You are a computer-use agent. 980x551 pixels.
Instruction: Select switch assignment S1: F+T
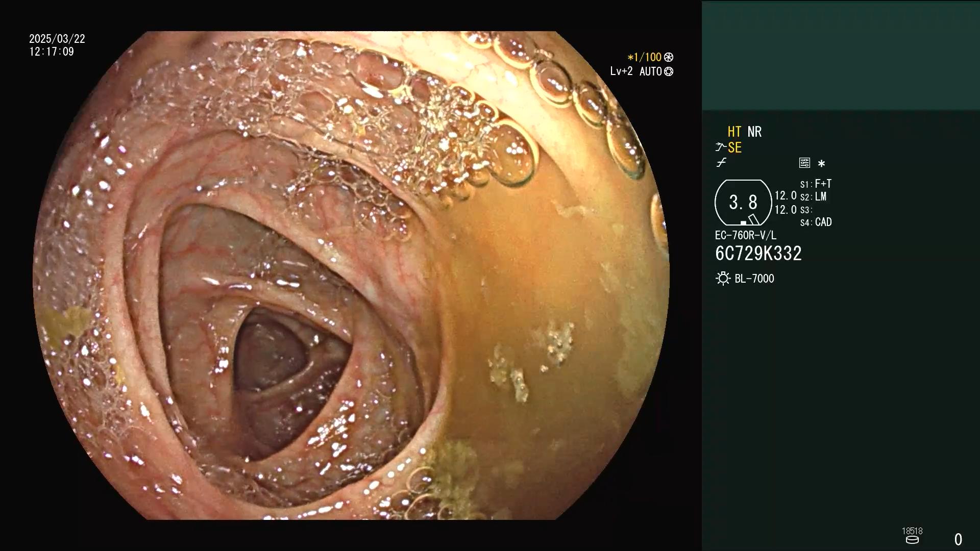click(x=816, y=184)
